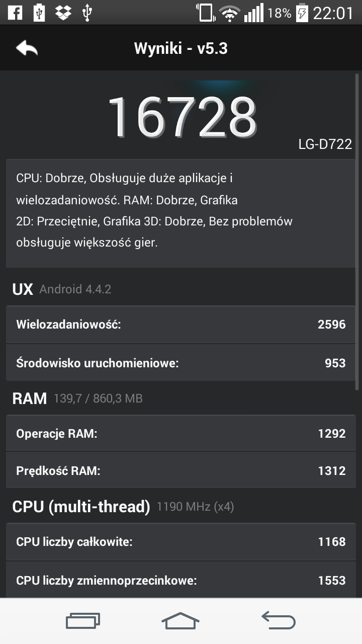
Task: Select CPU liczby zmiennoprzecinkowe row
Action: [180, 580]
